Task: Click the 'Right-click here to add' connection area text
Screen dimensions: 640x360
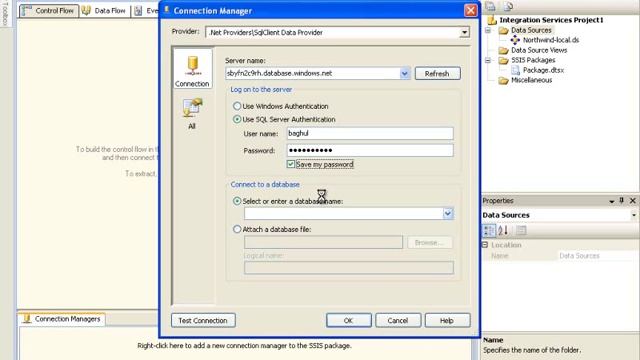Action: (x=244, y=346)
